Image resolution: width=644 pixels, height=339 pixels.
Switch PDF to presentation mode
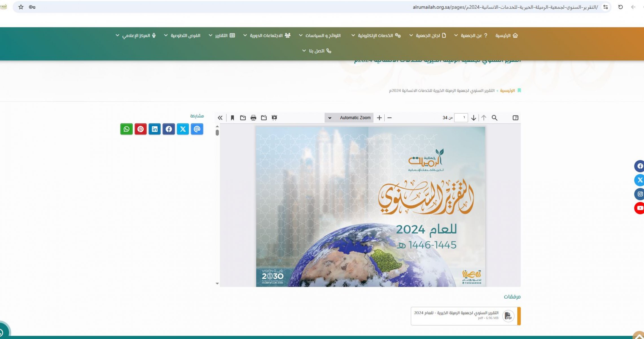(x=274, y=118)
